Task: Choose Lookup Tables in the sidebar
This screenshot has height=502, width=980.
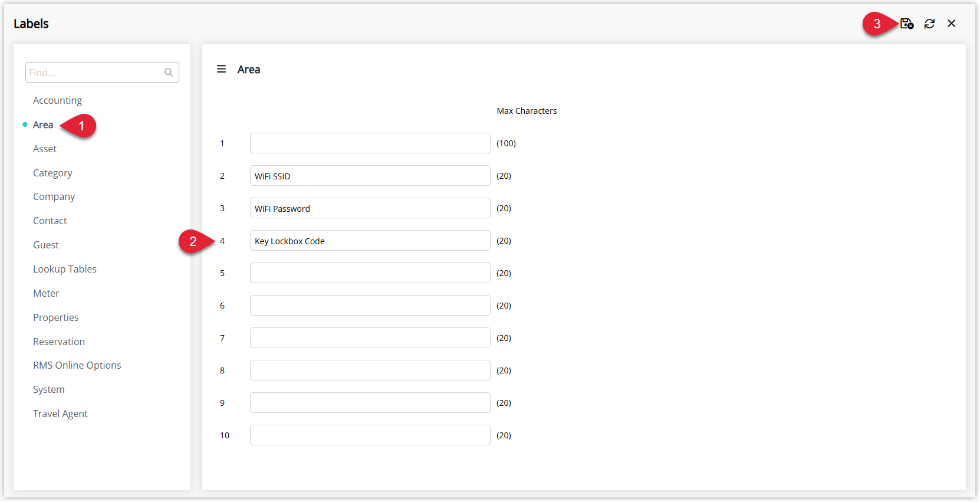Action: [x=65, y=269]
